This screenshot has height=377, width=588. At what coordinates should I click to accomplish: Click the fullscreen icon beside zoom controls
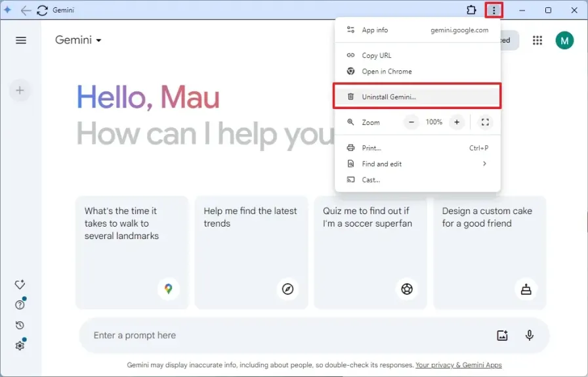[x=485, y=122]
